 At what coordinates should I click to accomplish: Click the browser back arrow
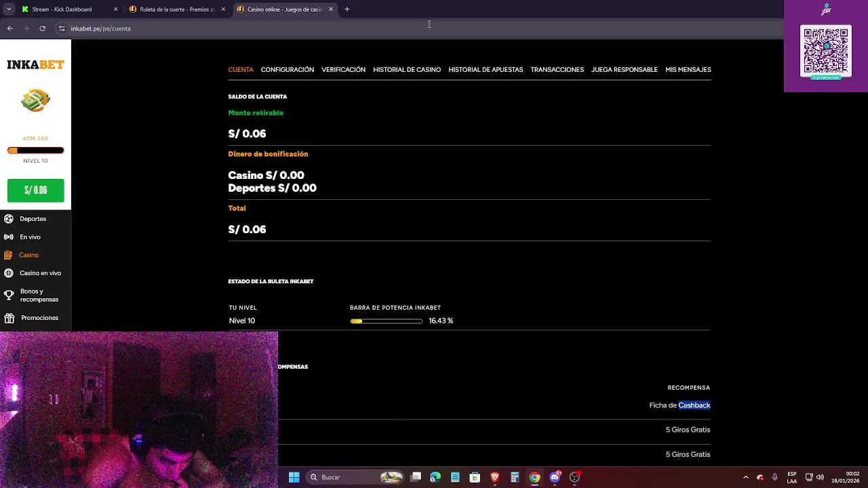point(9,28)
